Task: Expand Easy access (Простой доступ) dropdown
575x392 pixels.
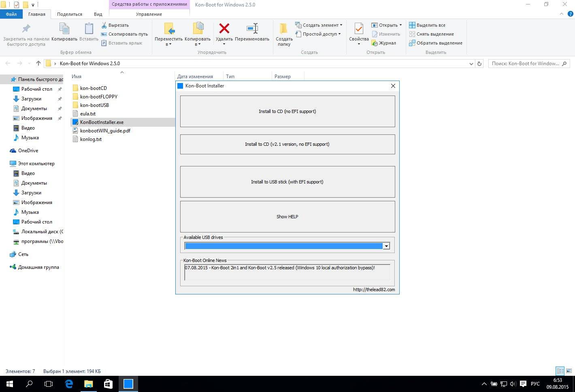Action: click(x=339, y=34)
